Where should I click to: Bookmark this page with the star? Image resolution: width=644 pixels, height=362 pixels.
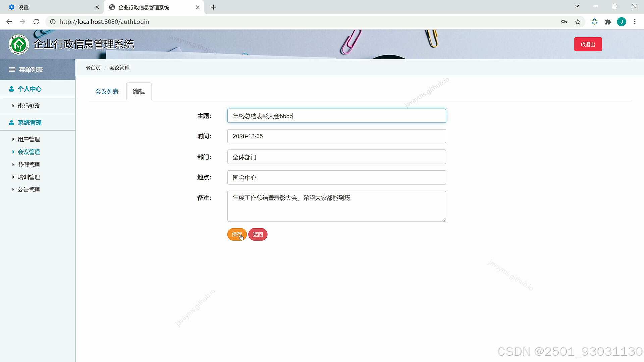pos(578,22)
